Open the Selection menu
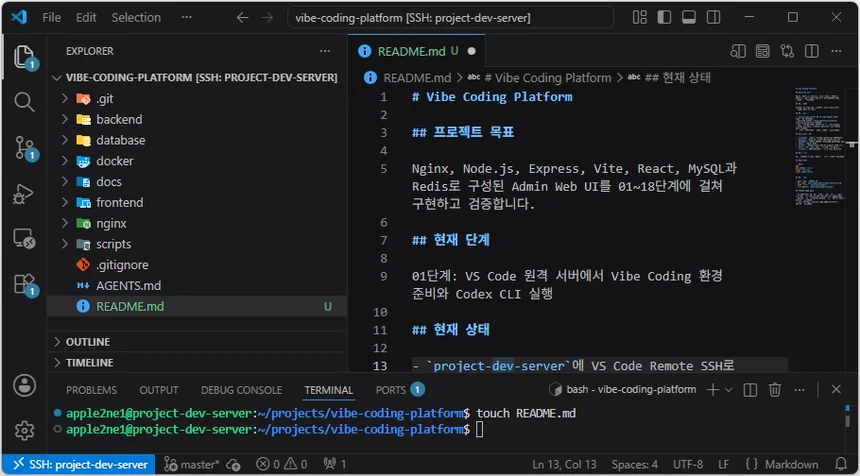Image resolution: width=860 pixels, height=476 pixels. (136, 18)
